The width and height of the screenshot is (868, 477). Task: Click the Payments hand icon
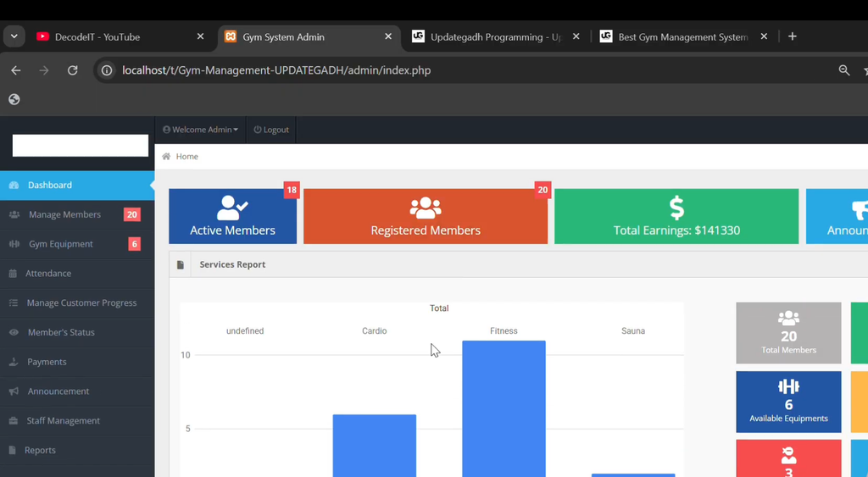tap(14, 362)
